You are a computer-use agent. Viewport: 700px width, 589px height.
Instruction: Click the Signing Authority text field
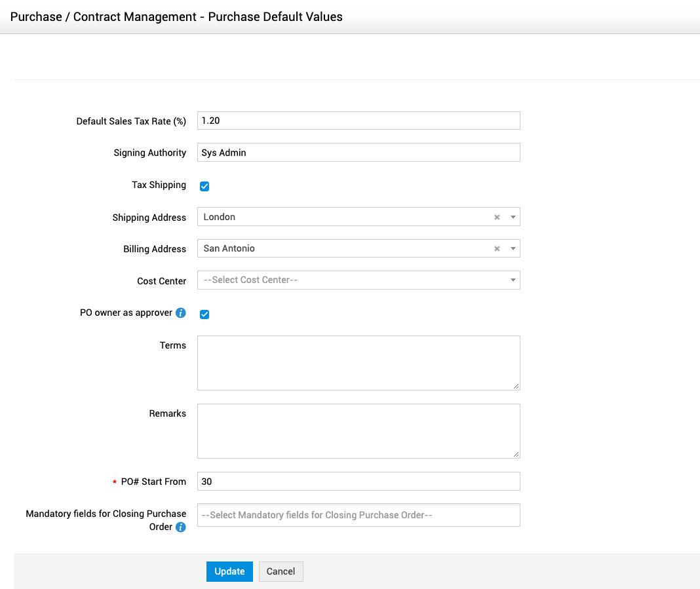(x=358, y=153)
